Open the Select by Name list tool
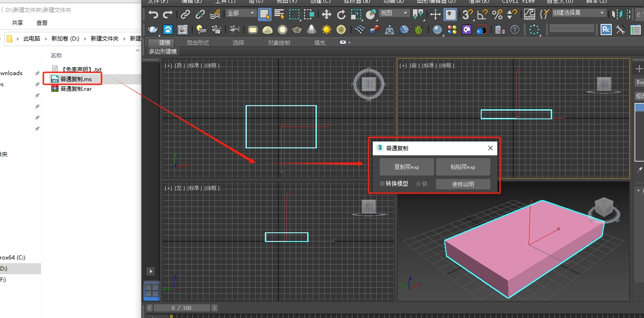The height and width of the screenshot is (318, 644). click(x=280, y=15)
